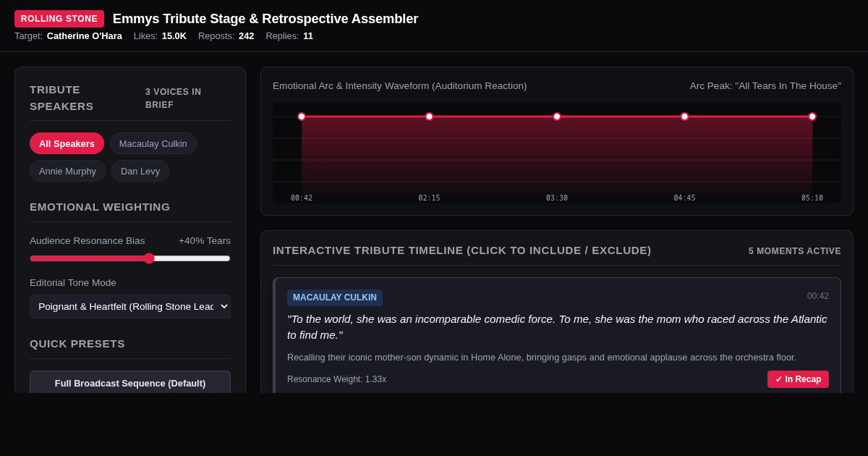
Task: Select the 05:10 waveform point
Action: point(812,117)
